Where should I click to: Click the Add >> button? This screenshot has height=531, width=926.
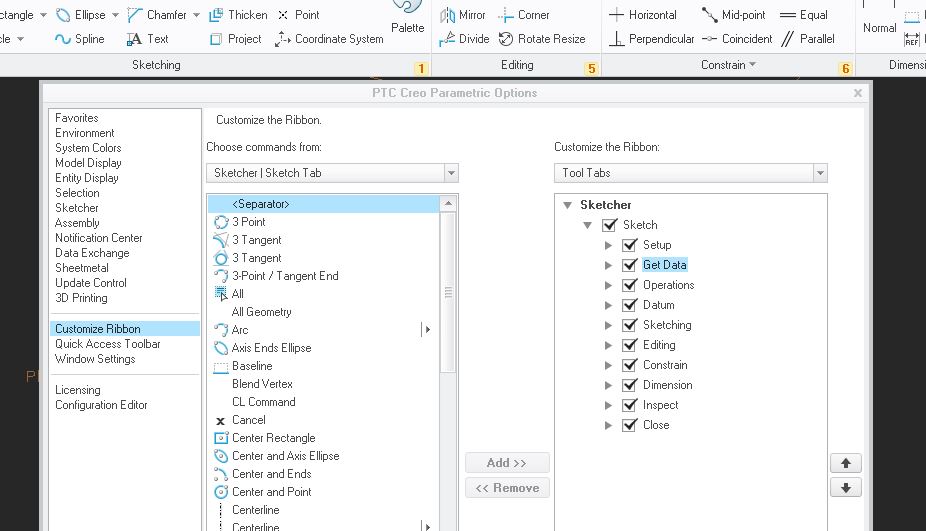point(507,462)
